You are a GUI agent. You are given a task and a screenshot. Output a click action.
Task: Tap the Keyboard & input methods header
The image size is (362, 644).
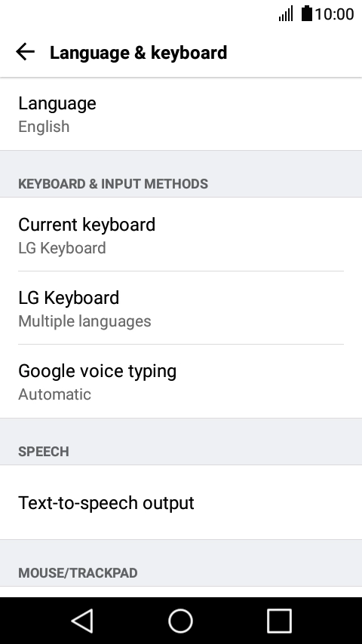113,183
